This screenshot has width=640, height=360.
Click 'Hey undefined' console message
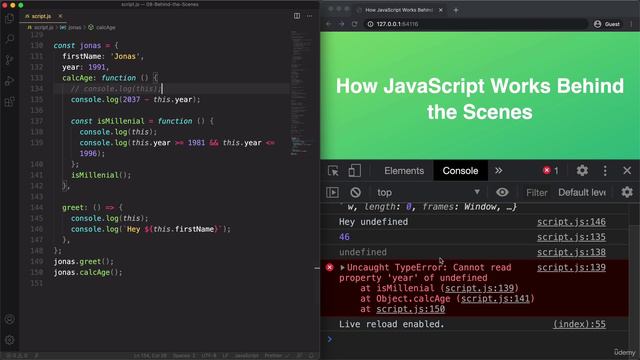point(373,222)
